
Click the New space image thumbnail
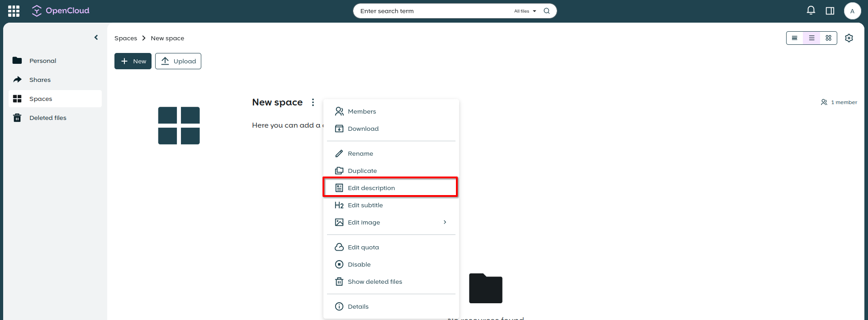click(179, 125)
